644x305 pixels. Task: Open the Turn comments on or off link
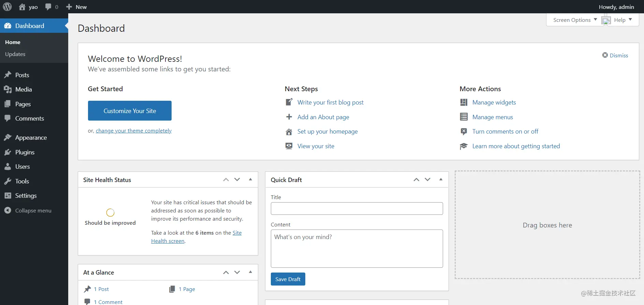pyautogui.click(x=505, y=131)
